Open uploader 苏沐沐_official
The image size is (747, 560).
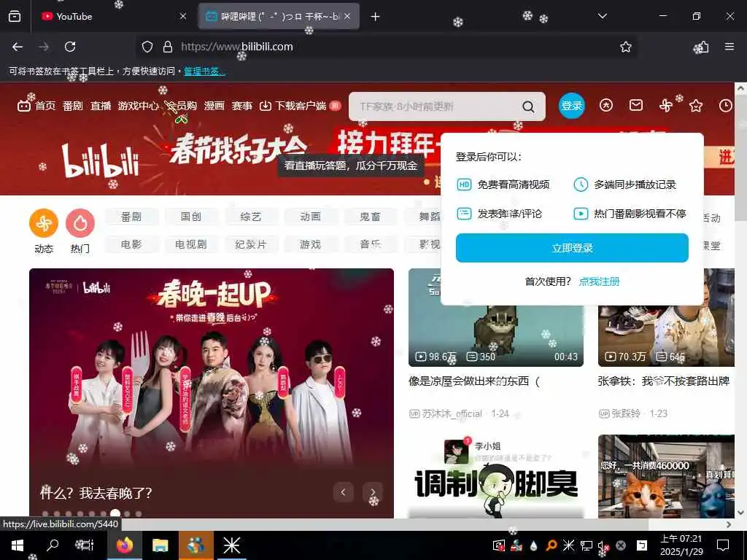point(446,414)
